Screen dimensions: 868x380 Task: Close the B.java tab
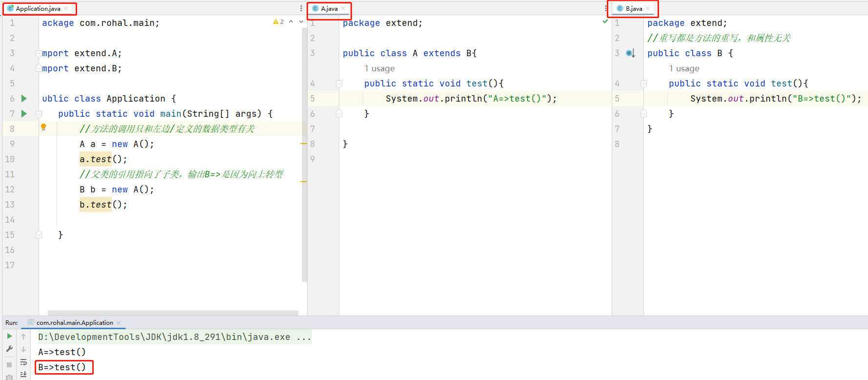point(648,8)
